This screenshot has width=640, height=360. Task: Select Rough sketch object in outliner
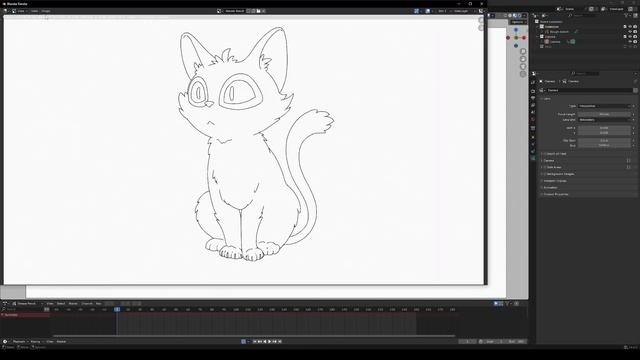[559, 31]
